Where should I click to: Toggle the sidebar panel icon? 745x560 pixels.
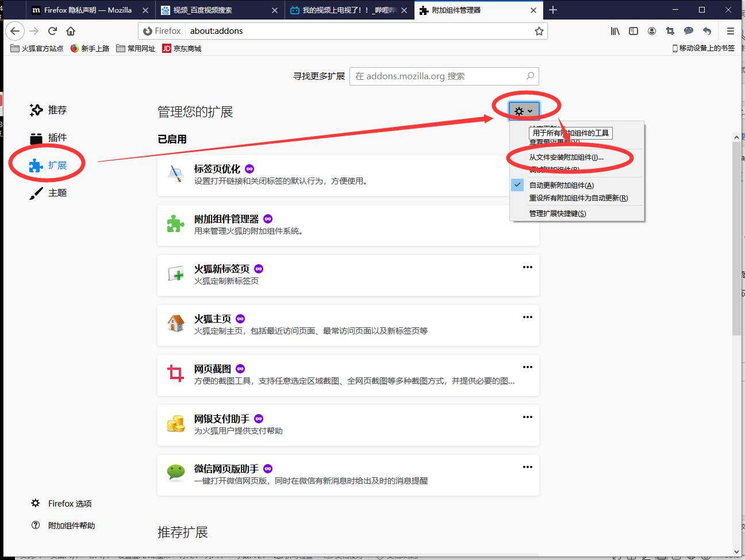click(633, 31)
